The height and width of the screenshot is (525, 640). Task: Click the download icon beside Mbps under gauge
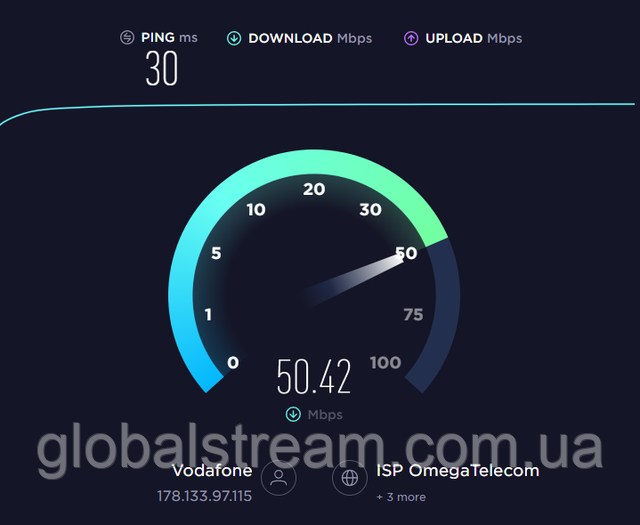293,414
